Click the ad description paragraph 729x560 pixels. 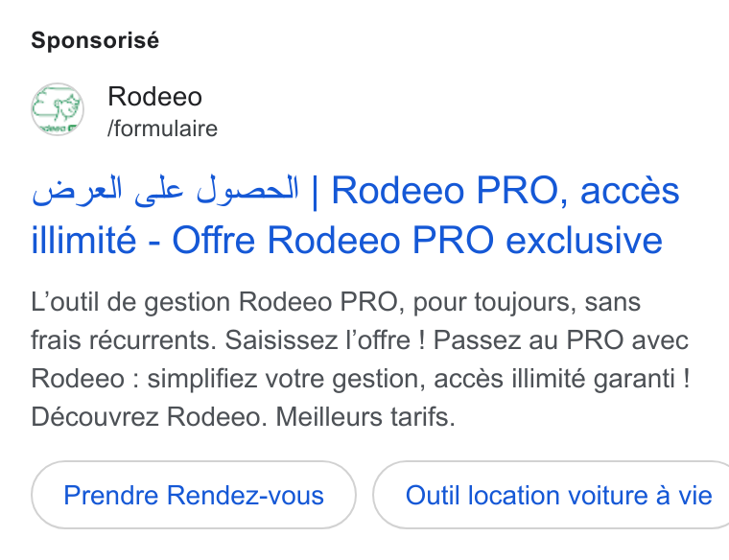(361, 359)
